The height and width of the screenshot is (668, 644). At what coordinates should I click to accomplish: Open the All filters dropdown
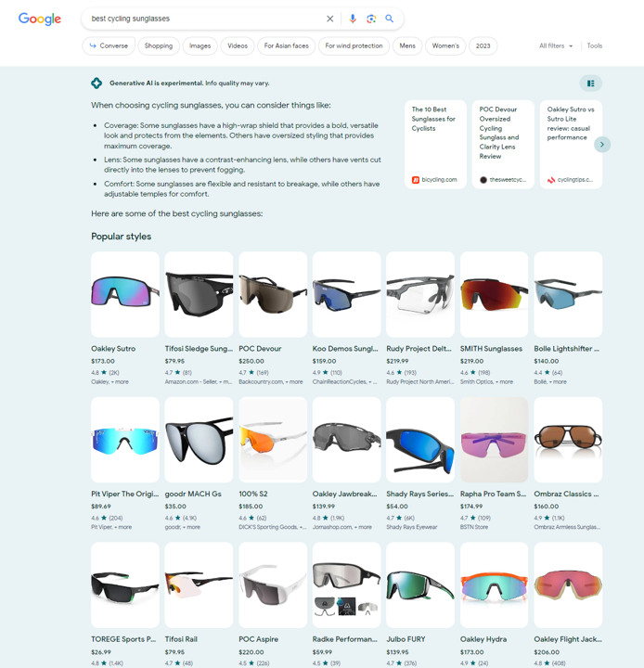[556, 46]
